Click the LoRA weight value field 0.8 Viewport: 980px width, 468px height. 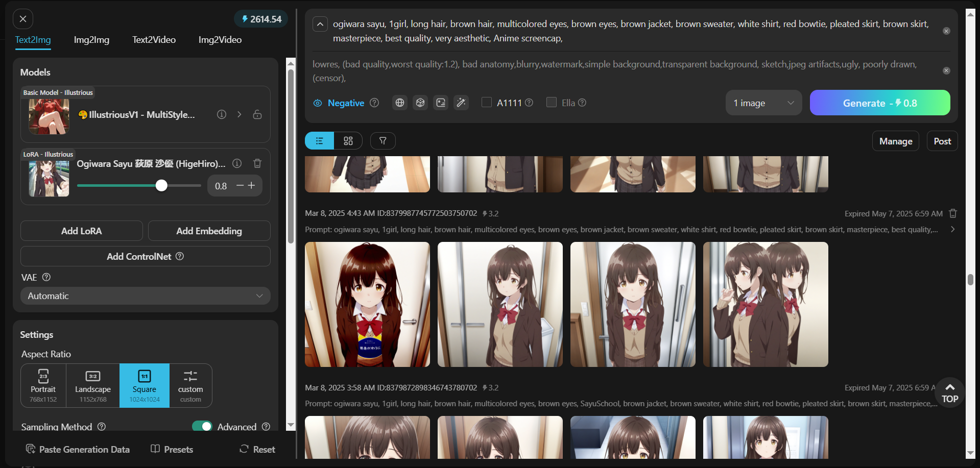click(221, 186)
